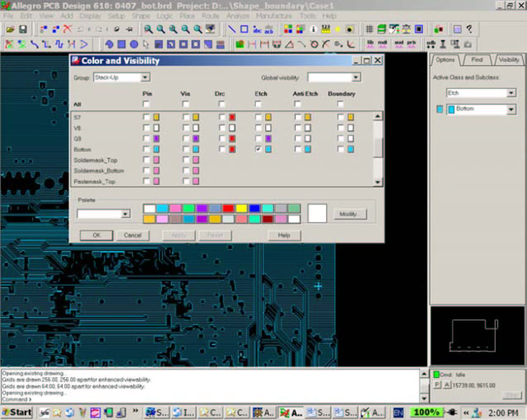527x420 pixels.
Task: Open the Route menu
Action: point(211,16)
